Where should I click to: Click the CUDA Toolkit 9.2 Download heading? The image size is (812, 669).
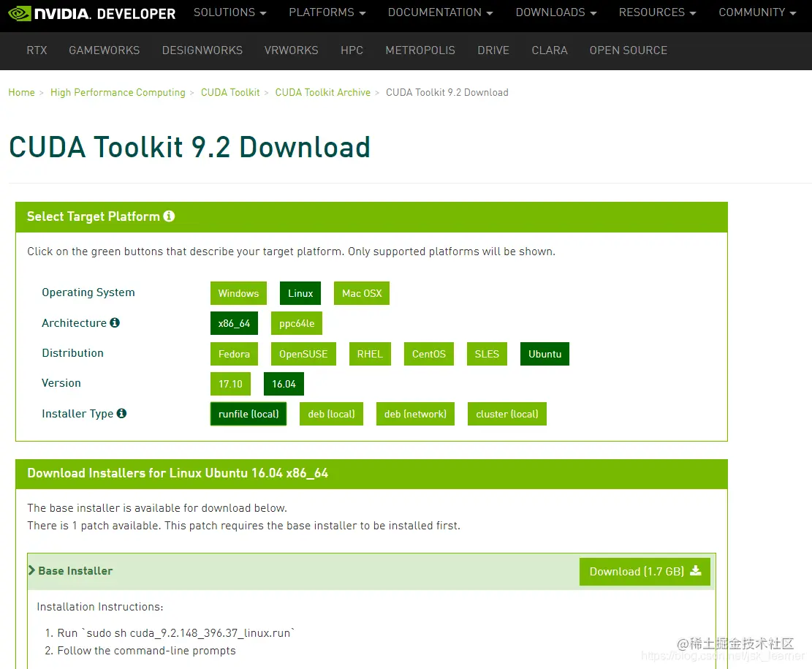point(190,147)
